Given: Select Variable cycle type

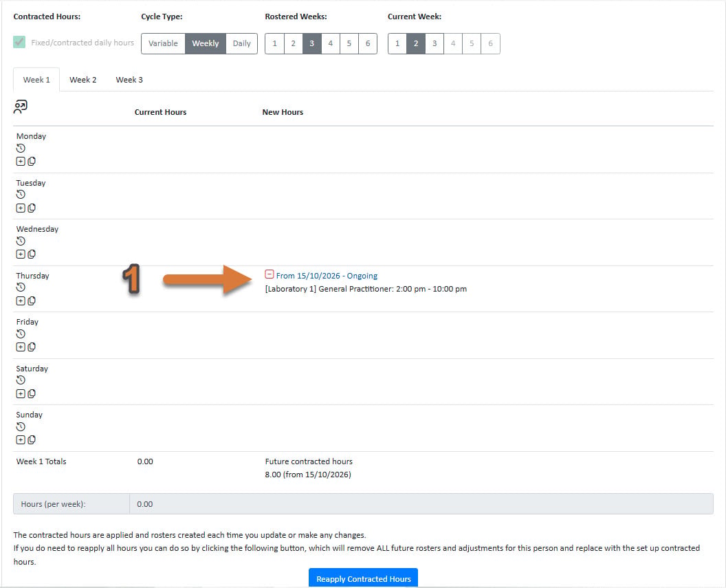Looking at the screenshot, I should [x=163, y=43].
